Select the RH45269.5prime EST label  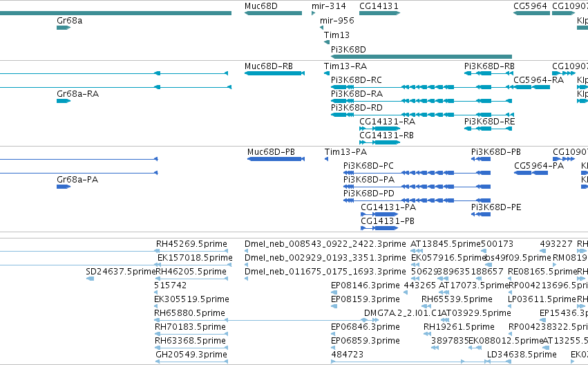191,244
